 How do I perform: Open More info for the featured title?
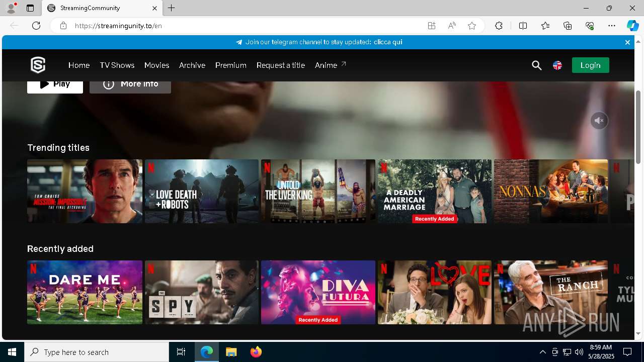pyautogui.click(x=130, y=86)
